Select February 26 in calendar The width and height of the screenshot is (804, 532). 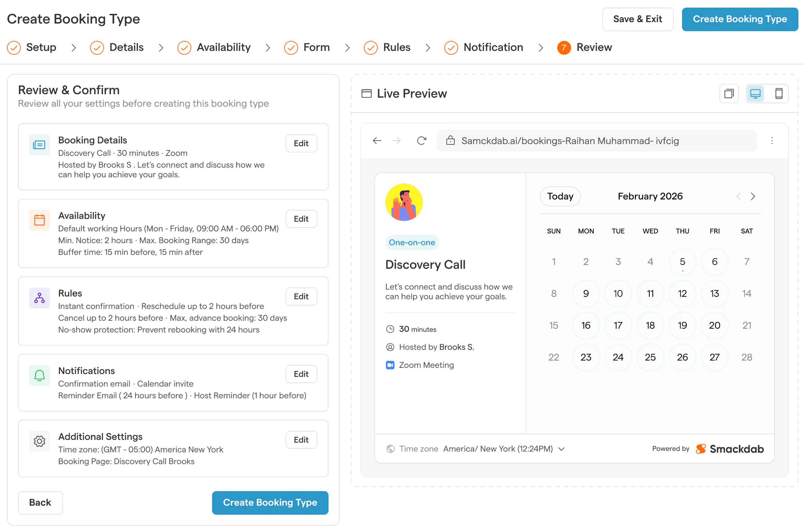[x=682, y=357]
